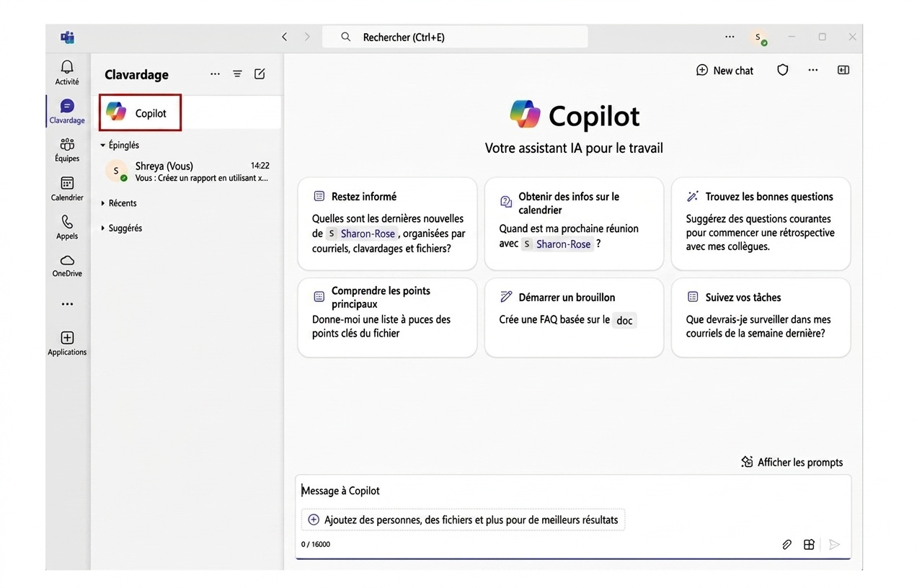Select Obtenir des infos sur le calendrier card
This screenshot has width=922, height=588.
(574, 224)
